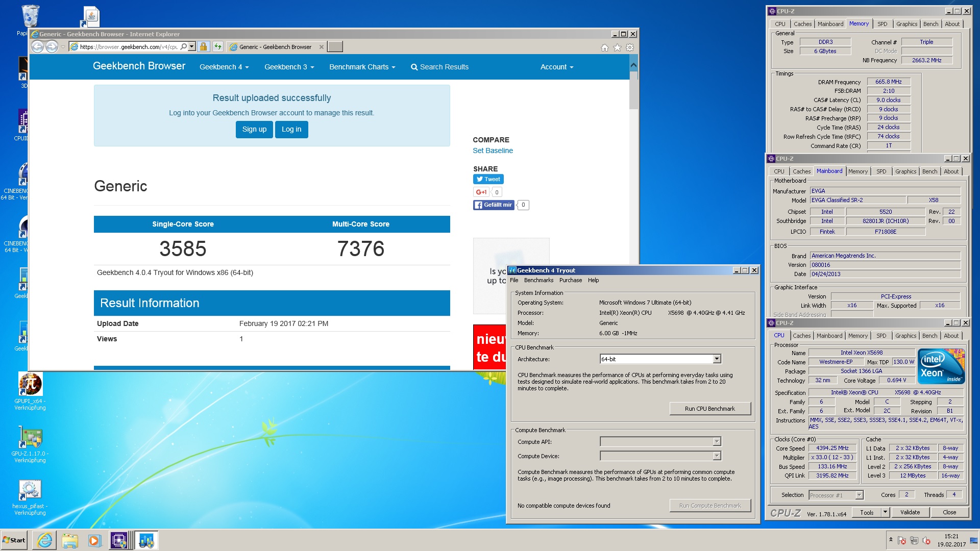Image resolution: width=980 pixels, height=551 pixels.
Task: Open the Compute API dropdown
Action: tap(660, 442)
